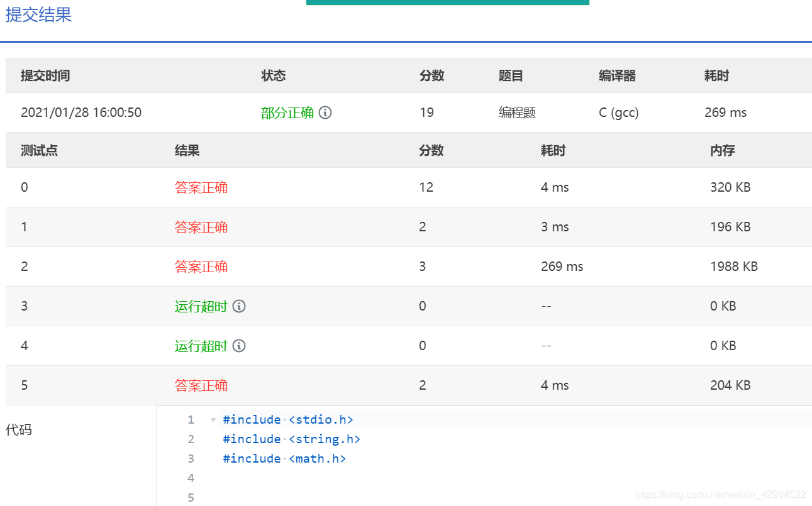Click the C (gcc) compiler cell

(619, 113)
